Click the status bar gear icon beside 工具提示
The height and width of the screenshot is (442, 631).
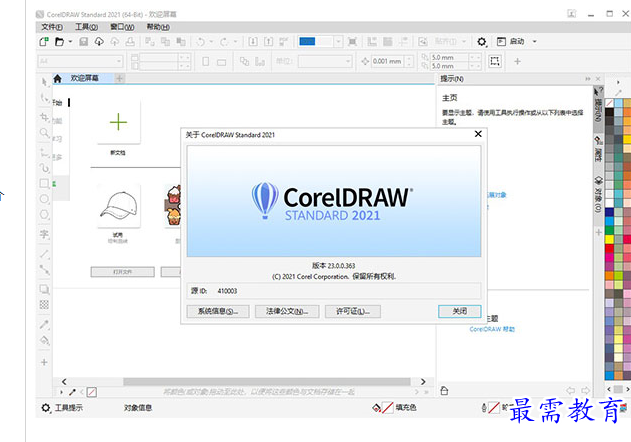pyautogui.click(x=46, y=408)
